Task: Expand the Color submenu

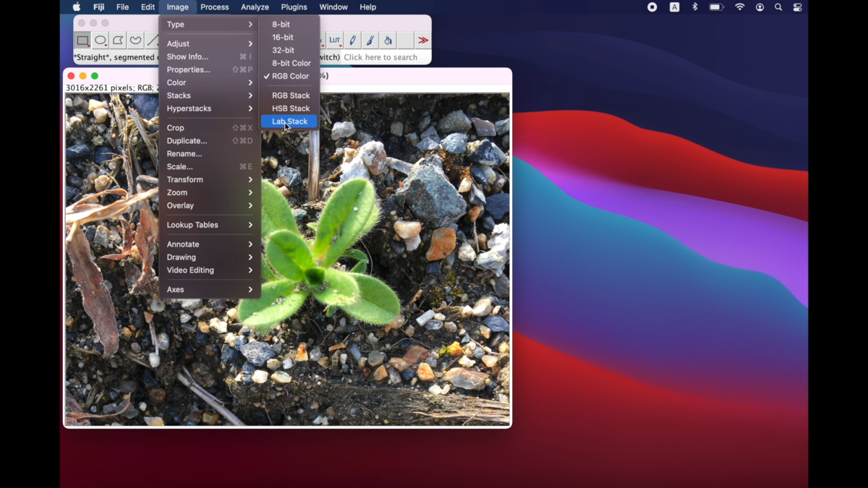Action: pyautogui.click(x=210, y=82)
